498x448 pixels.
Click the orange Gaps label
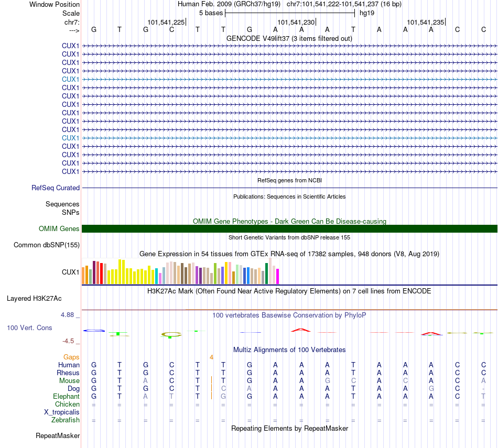click(71, 357)
